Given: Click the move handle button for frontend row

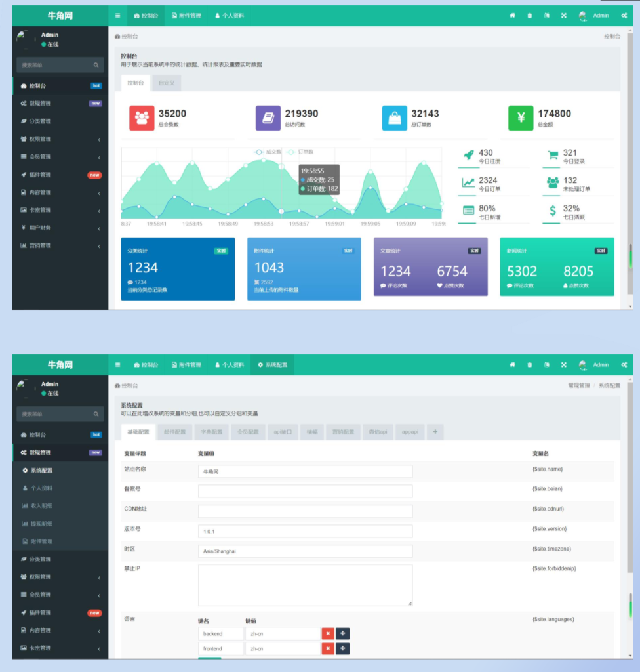Looking at the screenshot, I should click(342, 648).
